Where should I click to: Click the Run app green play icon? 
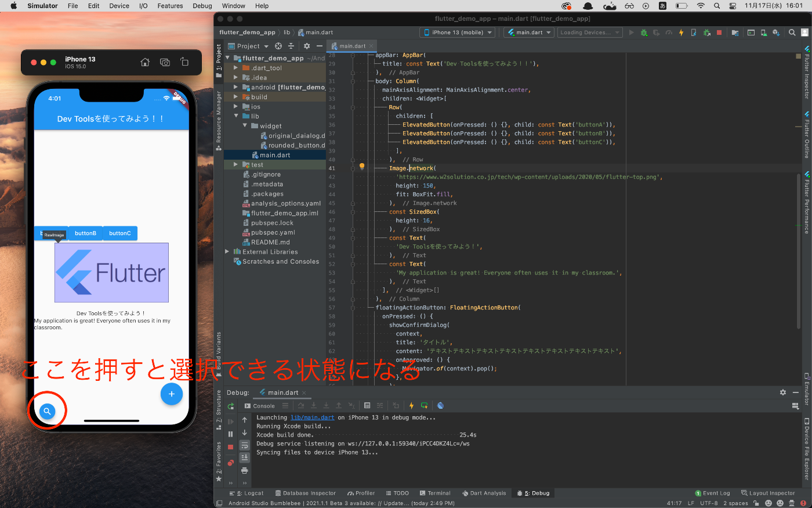coord(632,33)
